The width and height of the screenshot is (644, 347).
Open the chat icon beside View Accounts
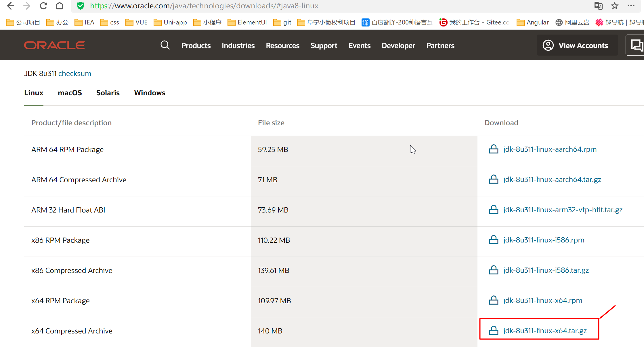pos(636,45)
